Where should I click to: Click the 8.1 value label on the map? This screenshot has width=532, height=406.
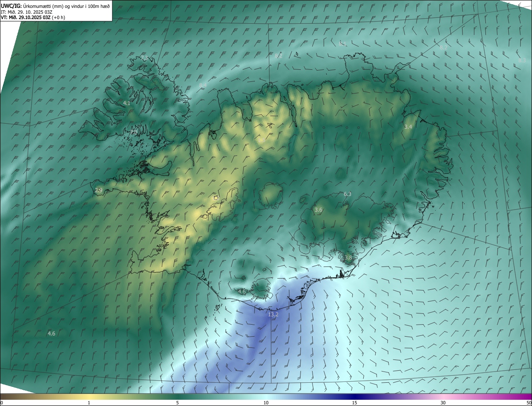click(x=342, y=44)
